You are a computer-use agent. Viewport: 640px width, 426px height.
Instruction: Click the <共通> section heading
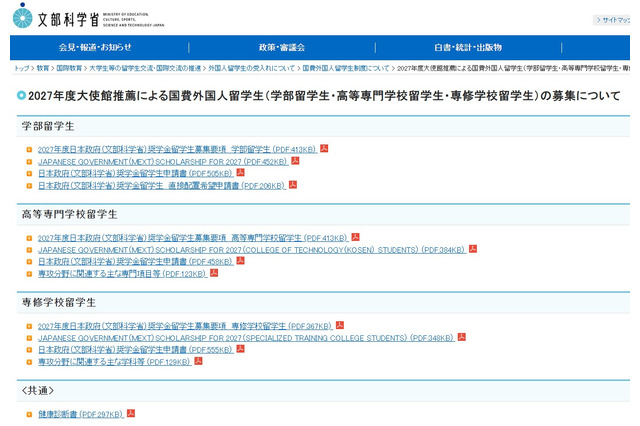click(x=38, y=390)
